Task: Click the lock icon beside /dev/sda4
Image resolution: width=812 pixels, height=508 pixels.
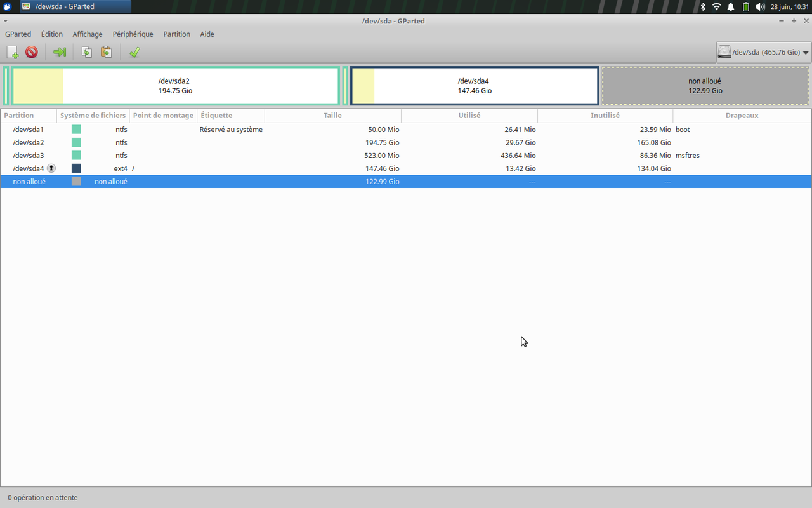Action: 51,168
